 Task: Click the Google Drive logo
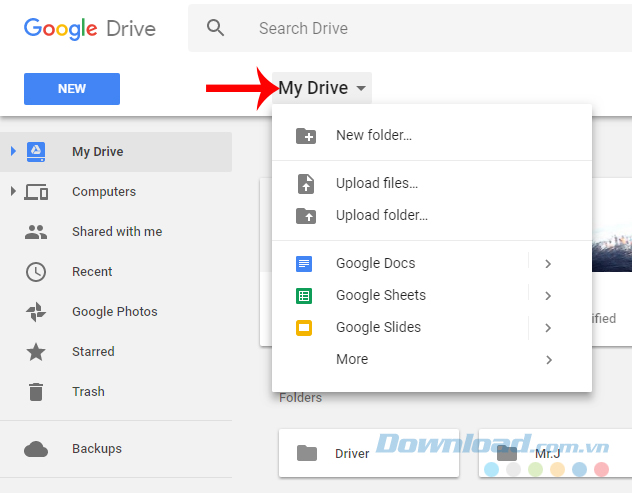(90, 29)
